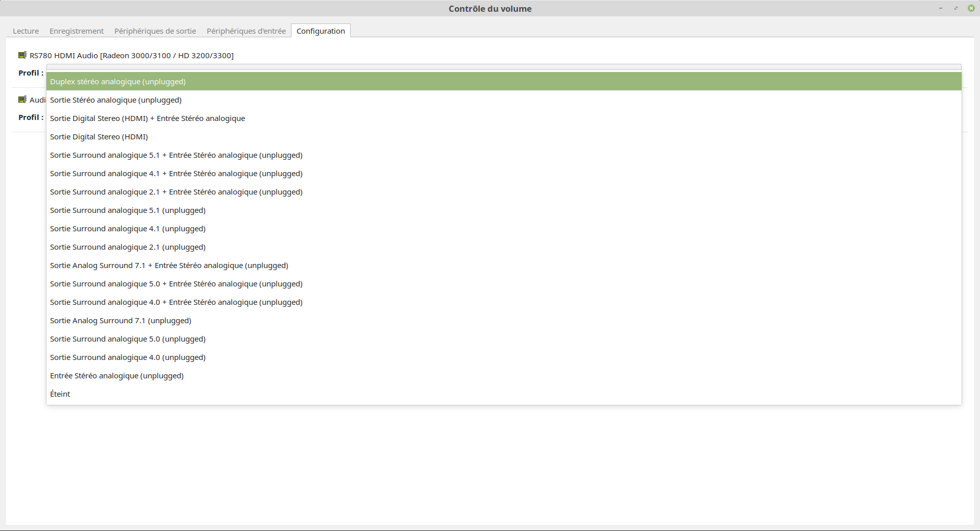Image resolution: width=980 pixels, height=531 pixels.
Task: Click the RS780 HDMI Audio sound card icon
Action: (x=22, y=55)
